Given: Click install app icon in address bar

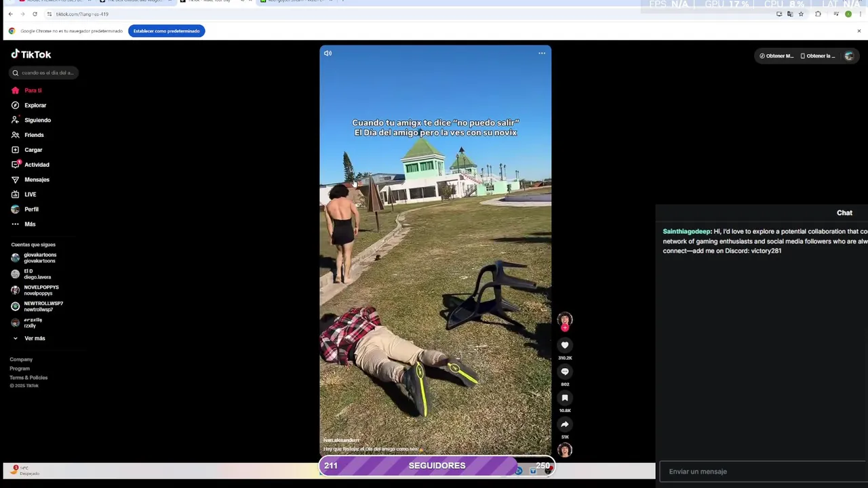Looking at the screenshot, I should [x=779, y=14].
